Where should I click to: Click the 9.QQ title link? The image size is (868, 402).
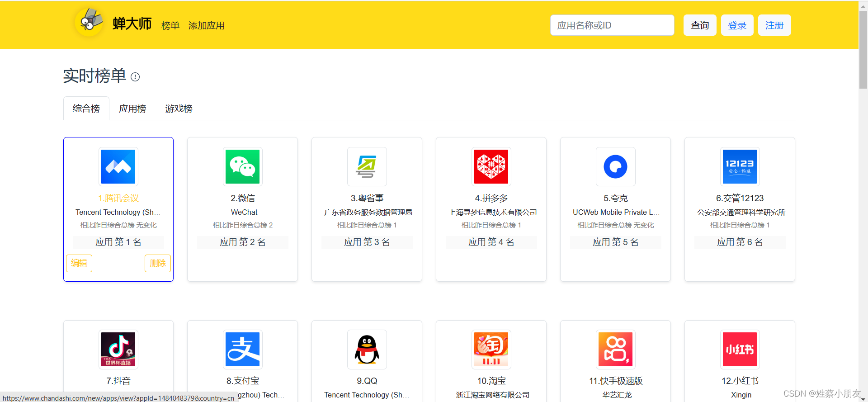(367, 381)
